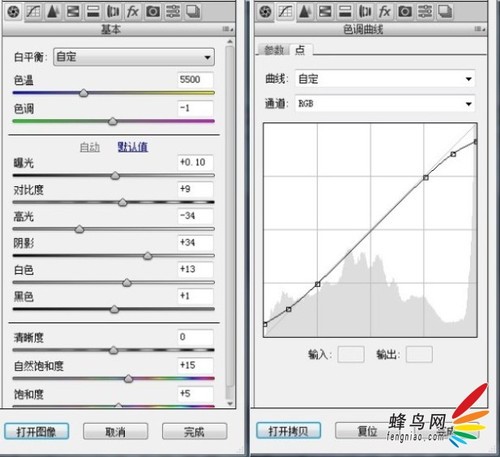Viewport: 500px width, 457px height.
Task: Click the 复位 button
Action: (x=367, y=431)
